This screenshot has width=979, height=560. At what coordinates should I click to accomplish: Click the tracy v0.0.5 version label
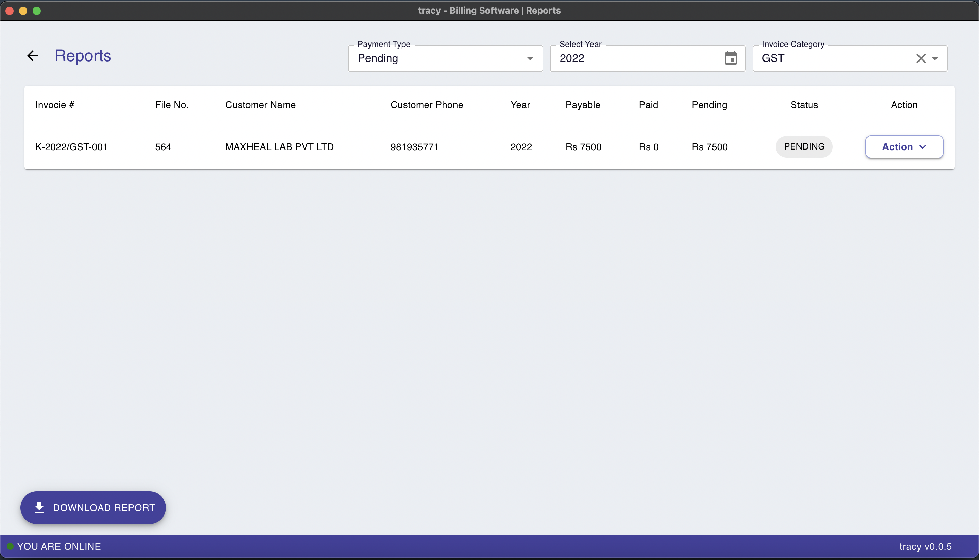coord(925,546)
